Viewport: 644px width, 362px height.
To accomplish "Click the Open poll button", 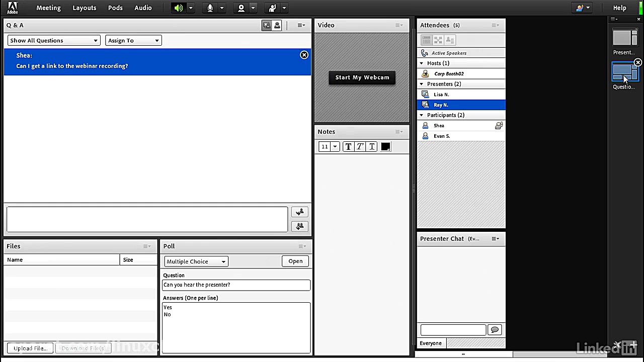I will point(295,261).
